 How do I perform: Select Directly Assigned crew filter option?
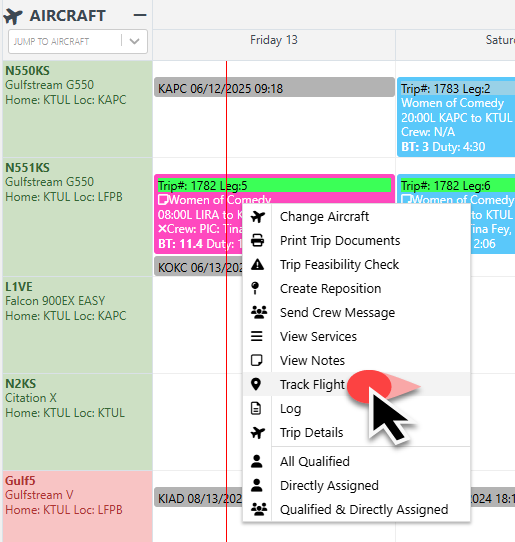[x=329, y=486]
